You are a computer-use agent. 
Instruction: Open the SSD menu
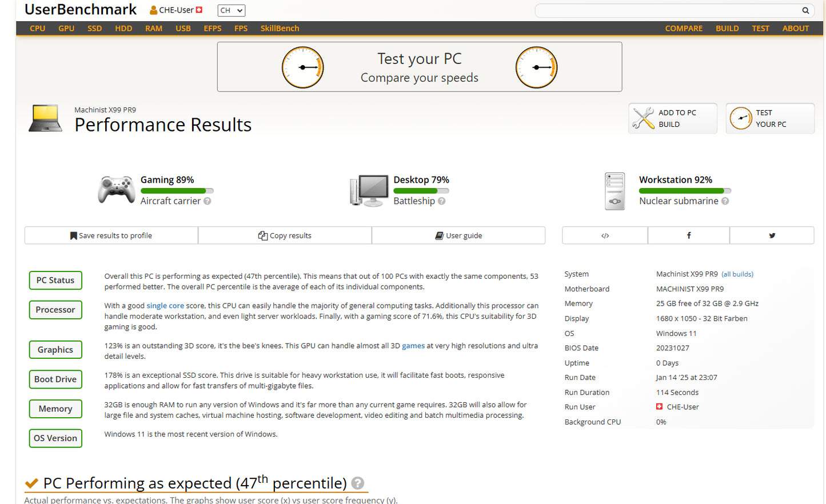coord(95,28)
